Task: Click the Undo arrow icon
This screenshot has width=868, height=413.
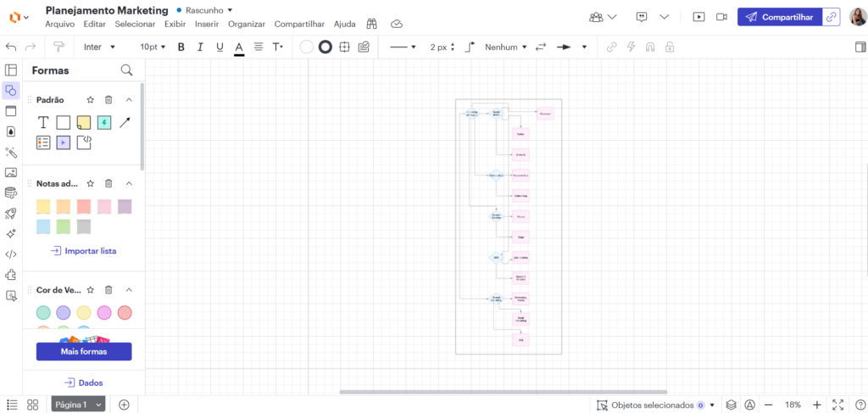Action: click(x=11, y=47)
